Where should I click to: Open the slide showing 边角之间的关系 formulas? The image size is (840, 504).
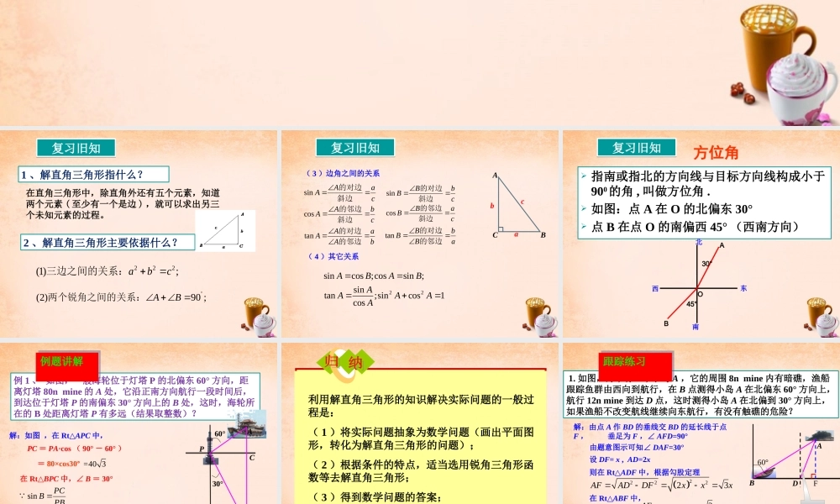420,234
